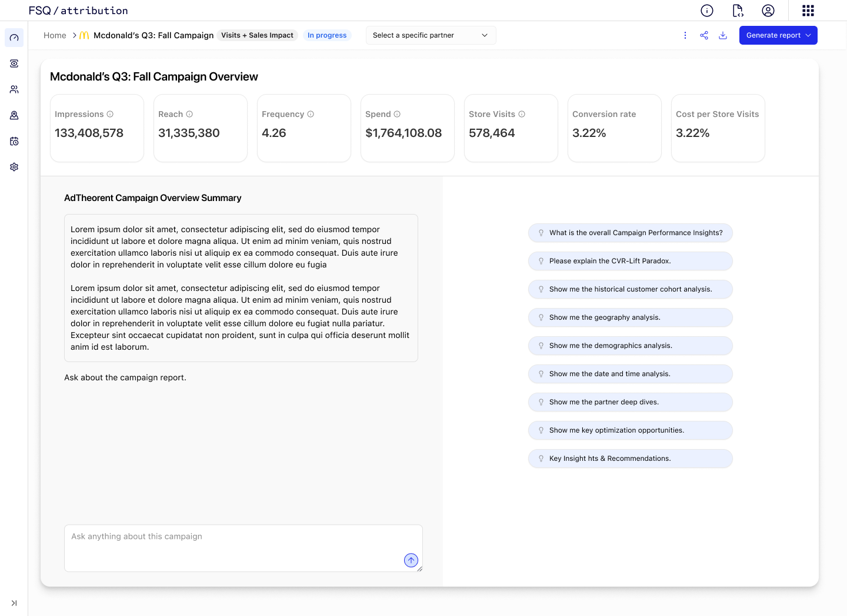This screenshot has height=616, width=847.
Task: Click the Visits + Sales Impact tag
Action: (x=257, y=35)
